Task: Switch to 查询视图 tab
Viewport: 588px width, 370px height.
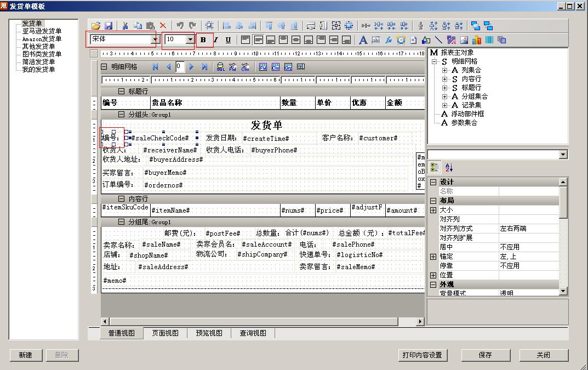Action: point(253,333)
